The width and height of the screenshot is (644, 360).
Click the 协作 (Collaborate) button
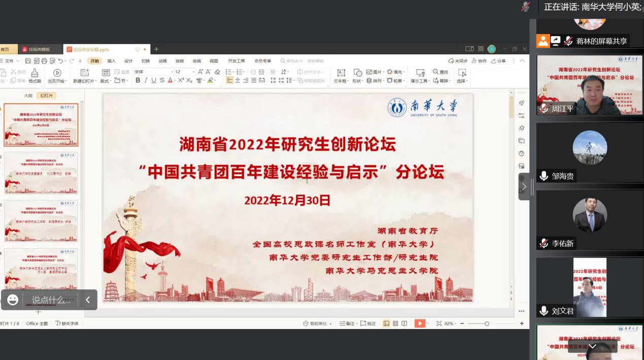479,61
